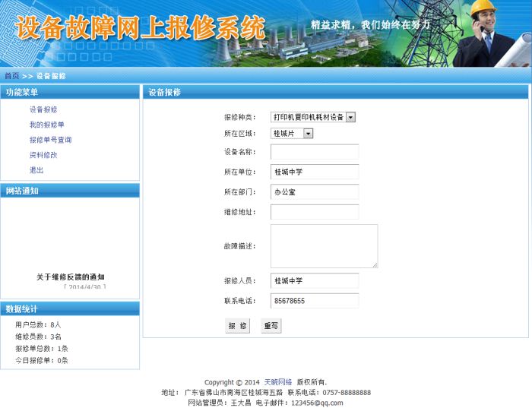
Task: Focus the 所在单位 text field
Action: coord(314,172)
